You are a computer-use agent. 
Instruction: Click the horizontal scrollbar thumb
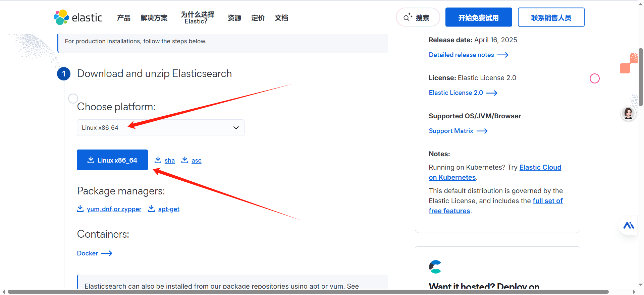(x=308, y=292)
